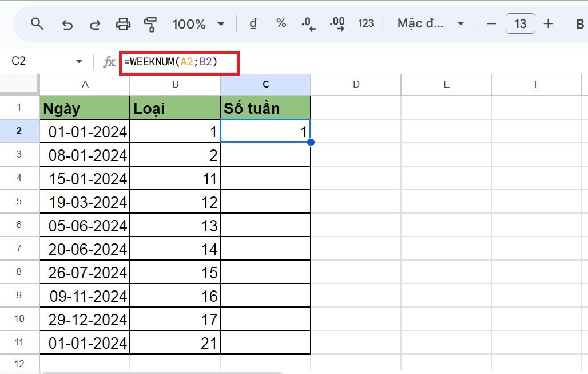This screenshot has width=588, height=374.
Task: Click the blue fill handle on C2
Action: (x=311, y=142)
